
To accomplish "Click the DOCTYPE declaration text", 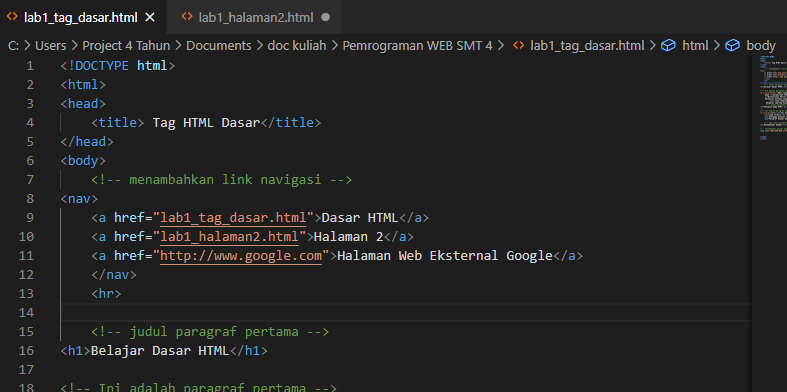I will click(x=117, y=66).
